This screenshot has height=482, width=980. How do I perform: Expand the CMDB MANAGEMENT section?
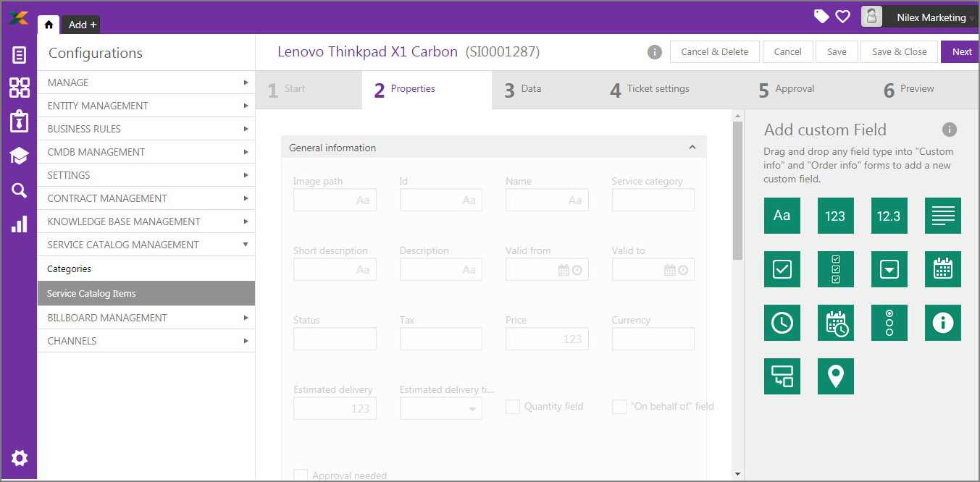click(x=146, y=152)
